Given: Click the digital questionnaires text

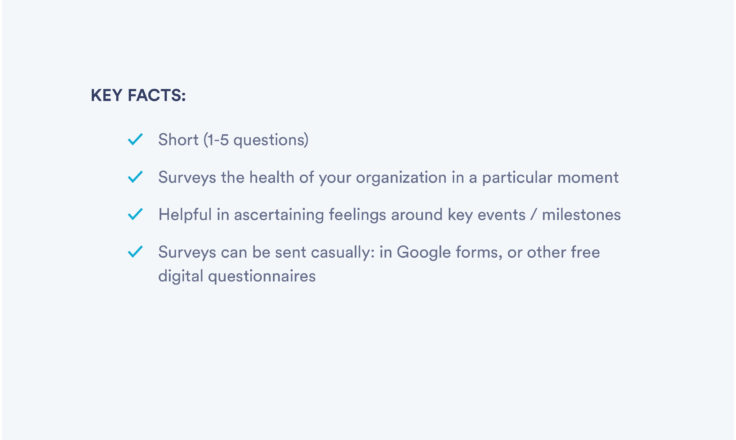Looking at the screenshot, I should click(237, 277).
